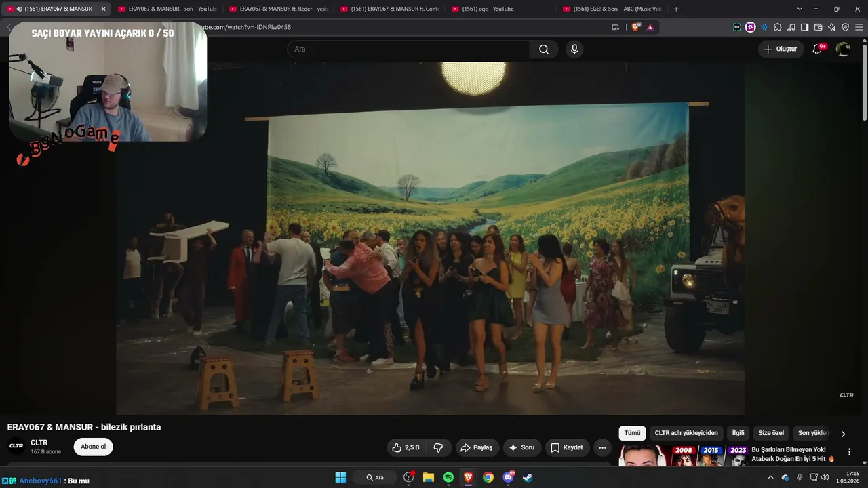This screenshot has height=488, width=868.
Task: Open the 'Bu Şarkıları Bilmeyen Yok!' video thumbnail
Action: click(x=684, y=455)
